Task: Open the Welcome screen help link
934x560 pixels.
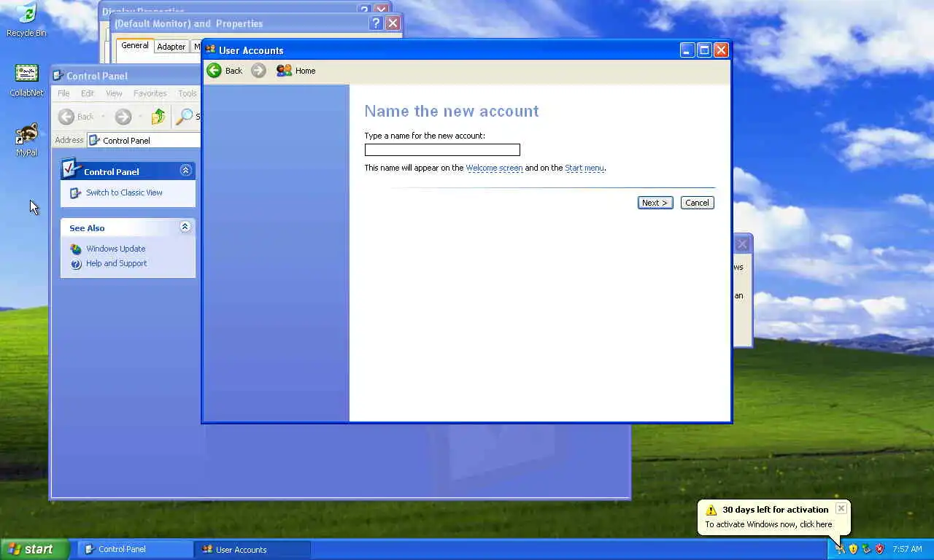Action: click(494, 168)
